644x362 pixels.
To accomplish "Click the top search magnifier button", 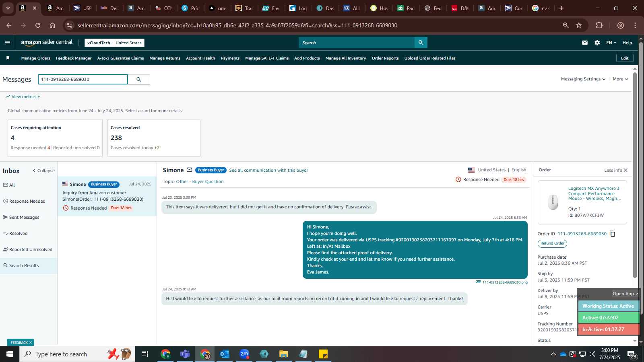I will (421, 43).
